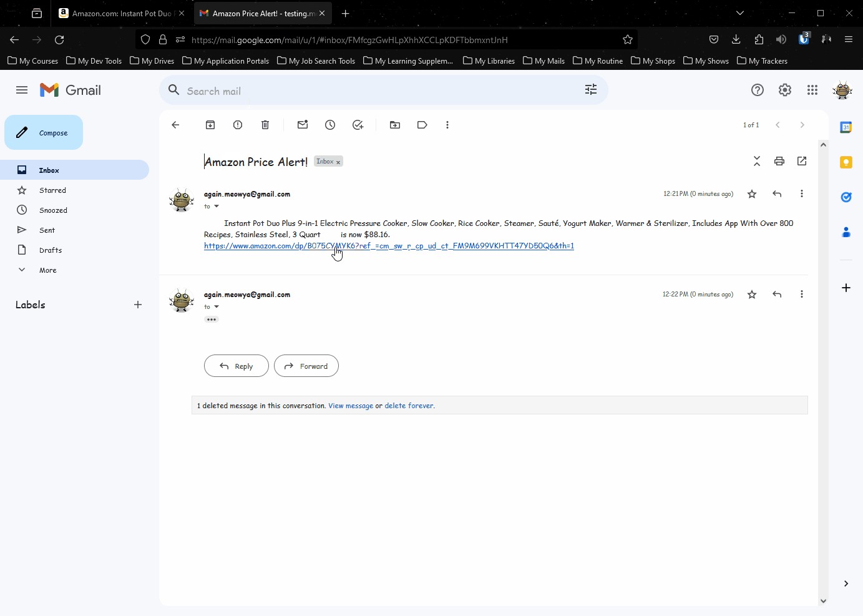Open browser application menu
863x616 pixels.
click(x=849, y=39)
